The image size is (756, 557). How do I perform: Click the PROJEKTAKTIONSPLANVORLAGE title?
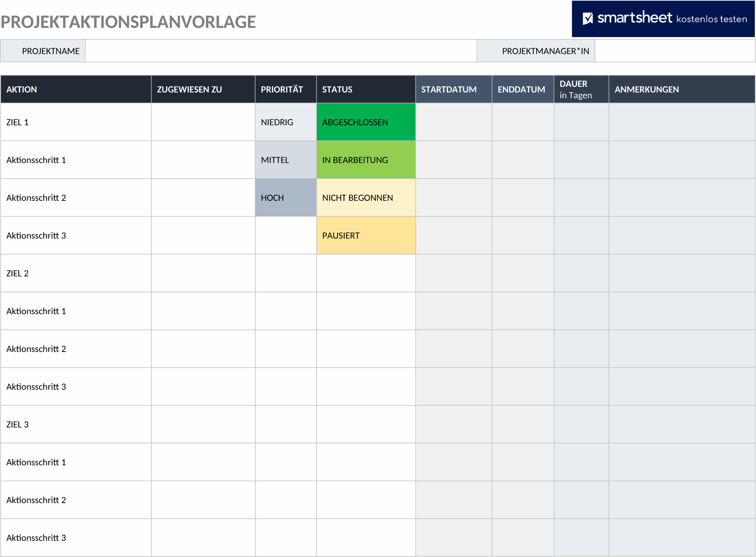click(x=128, y=22)
